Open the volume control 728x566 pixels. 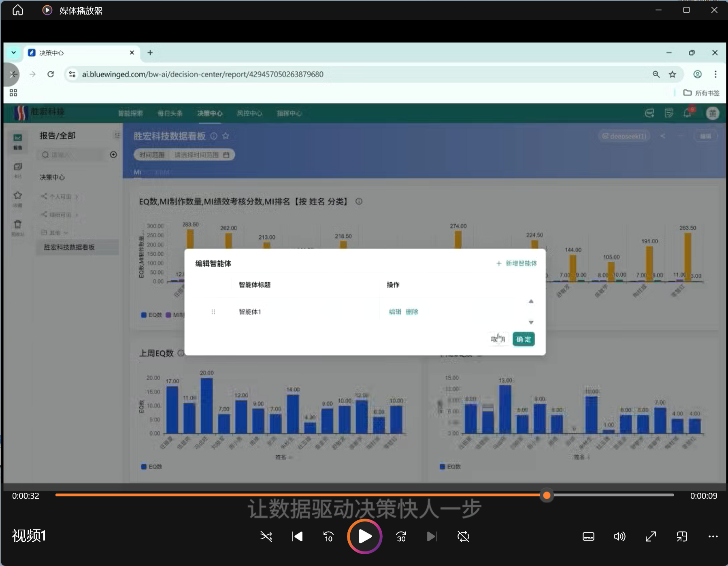[619, 536]
